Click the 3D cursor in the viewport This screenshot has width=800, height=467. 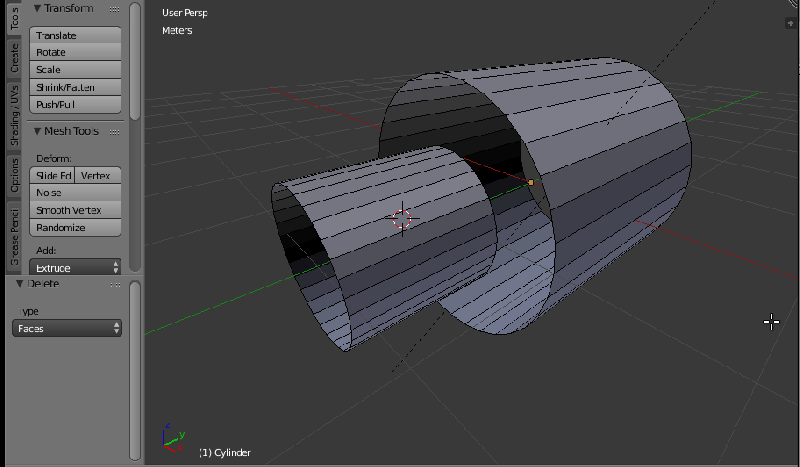point(402,218)
